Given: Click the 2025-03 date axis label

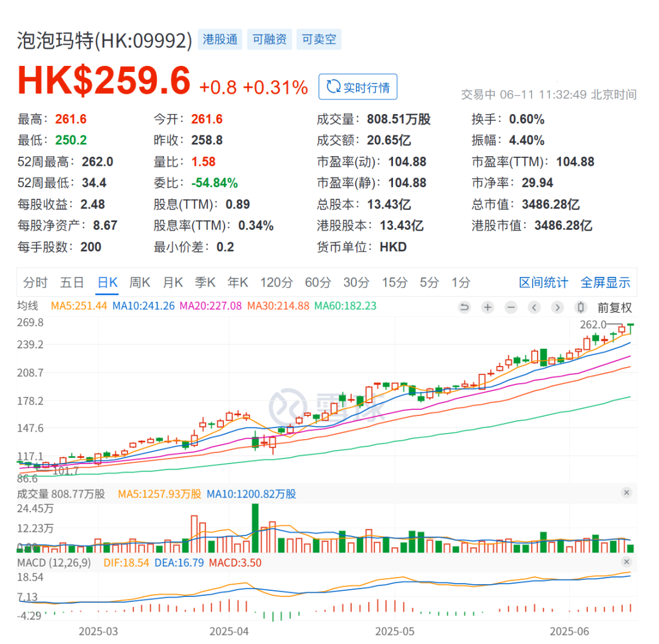Looking at the screenshot, I should pyautogui.click(x=98, y=631).
